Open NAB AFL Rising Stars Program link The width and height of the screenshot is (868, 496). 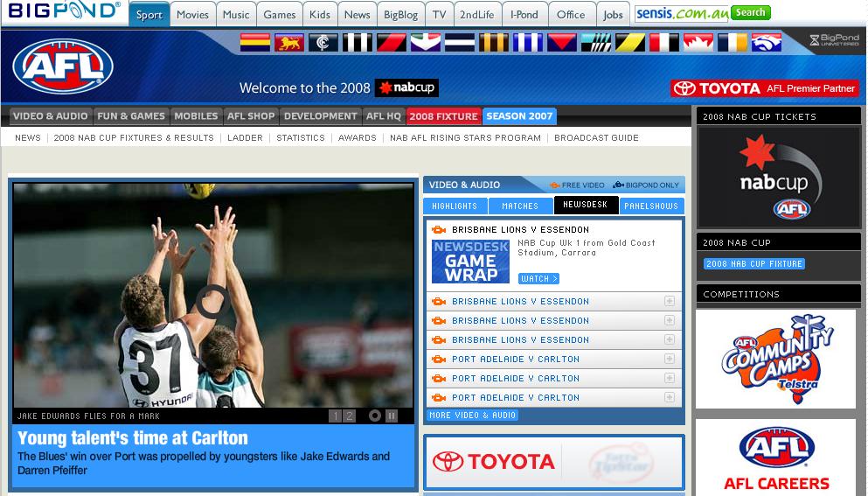(465, 137)
